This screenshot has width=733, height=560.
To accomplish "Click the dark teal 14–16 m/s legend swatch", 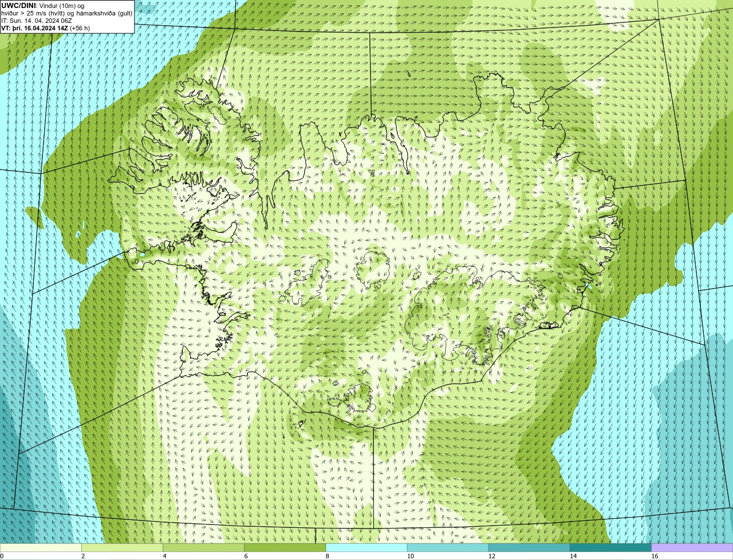I will [x=611, y=547].
